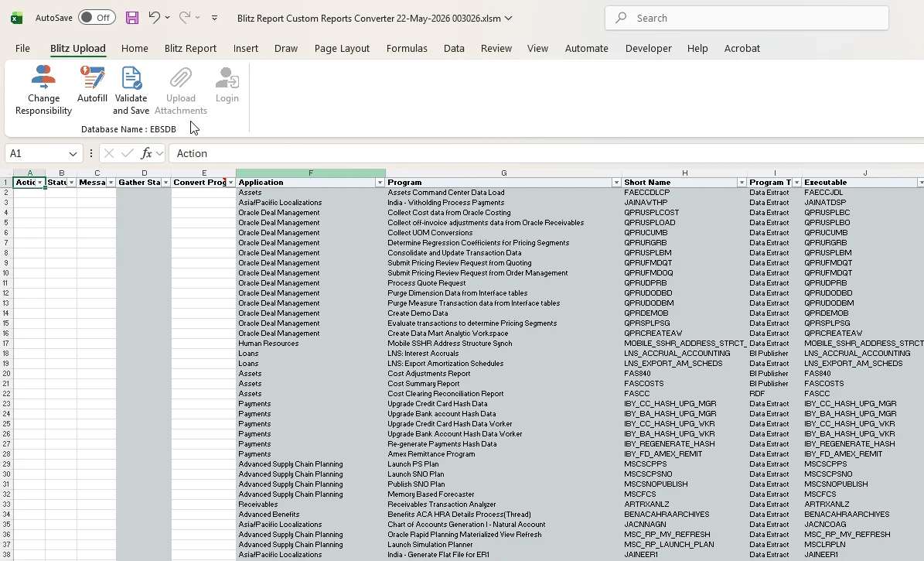Switch to the Blitz Report tab
The width and height of the screenshot is (924, 561).
click(x=190, y=49)
